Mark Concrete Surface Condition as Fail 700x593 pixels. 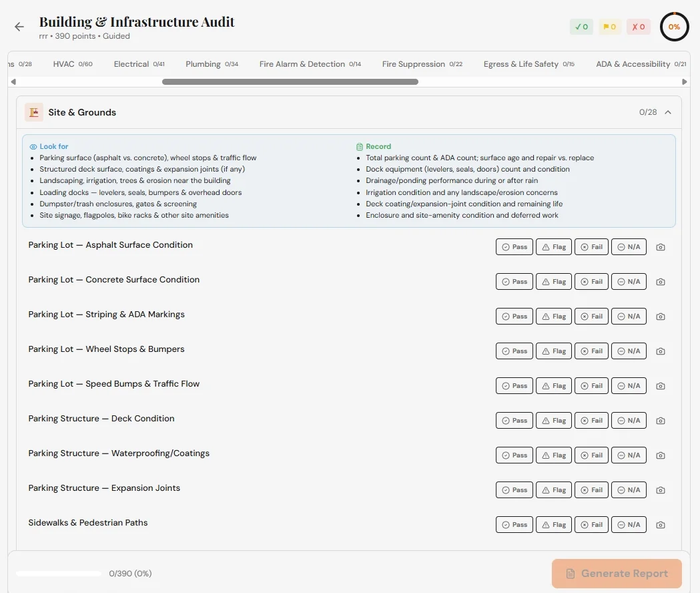pyautogui.click(x=591, y=282)
